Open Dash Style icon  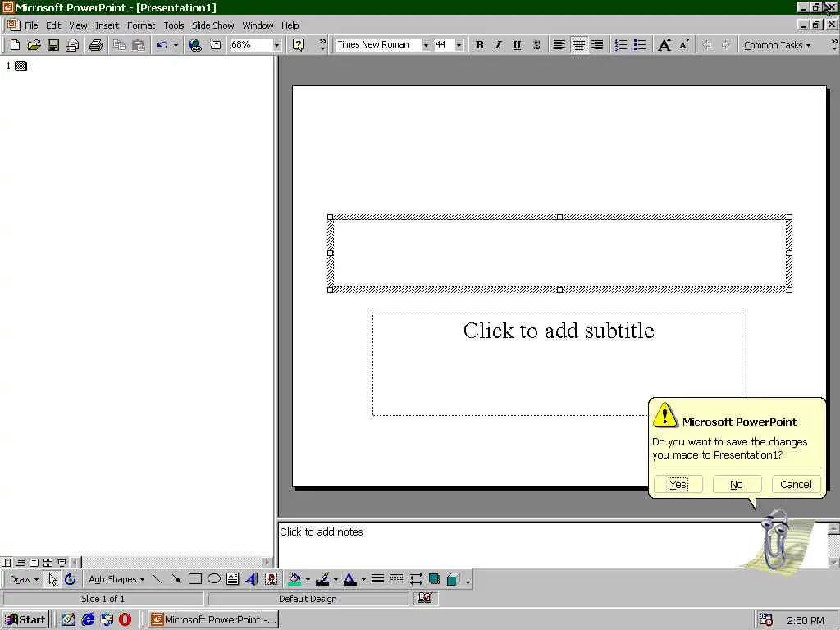point(396,579)
